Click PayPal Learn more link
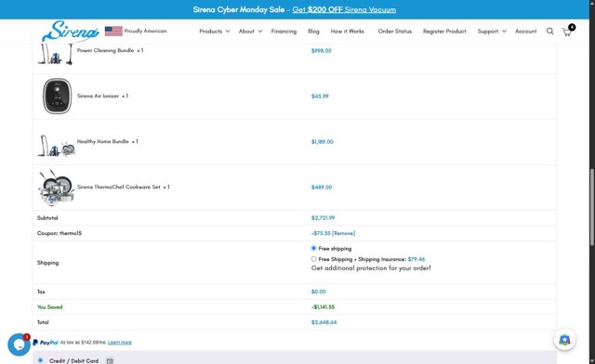This screenshot has height=364, width=595. click(120, 343)
